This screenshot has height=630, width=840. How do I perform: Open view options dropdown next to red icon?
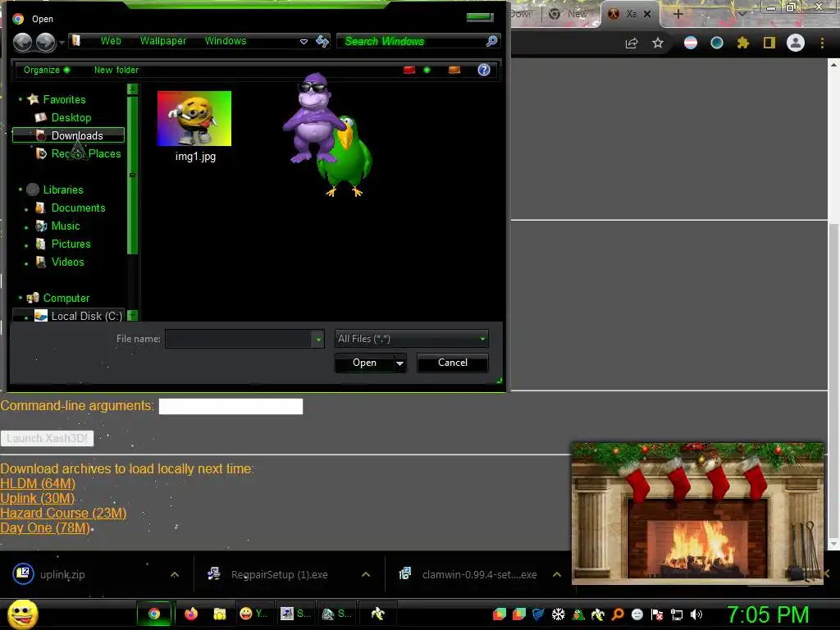coord(427,70)
